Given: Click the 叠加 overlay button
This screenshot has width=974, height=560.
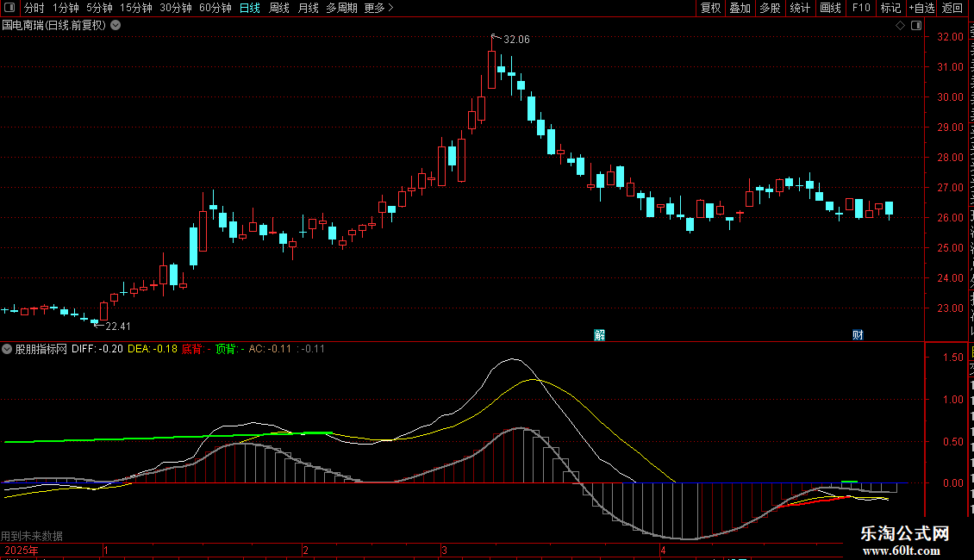Looking at the screenshot, I should click(x=740, y=8).
